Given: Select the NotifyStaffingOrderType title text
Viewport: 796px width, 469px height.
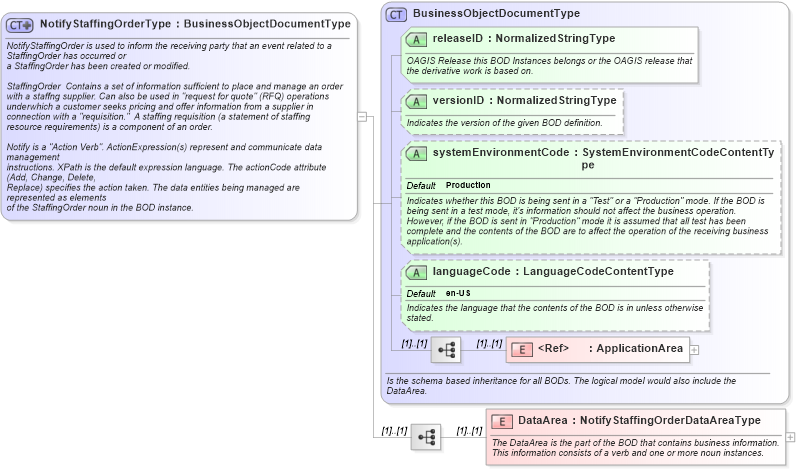Looking at the screenshot, I should [195, 24].
